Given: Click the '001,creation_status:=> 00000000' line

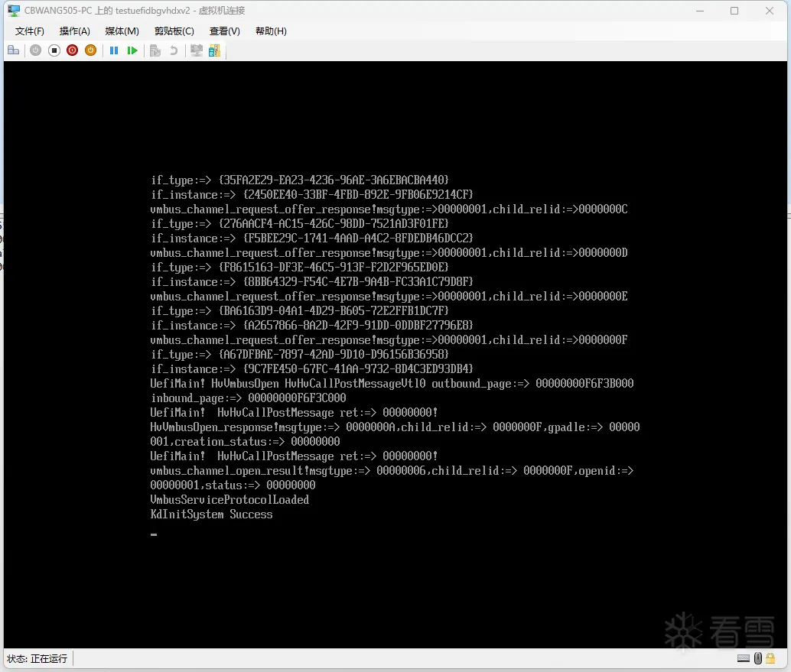Looking at the screenshot, I should tap(245, 442).
